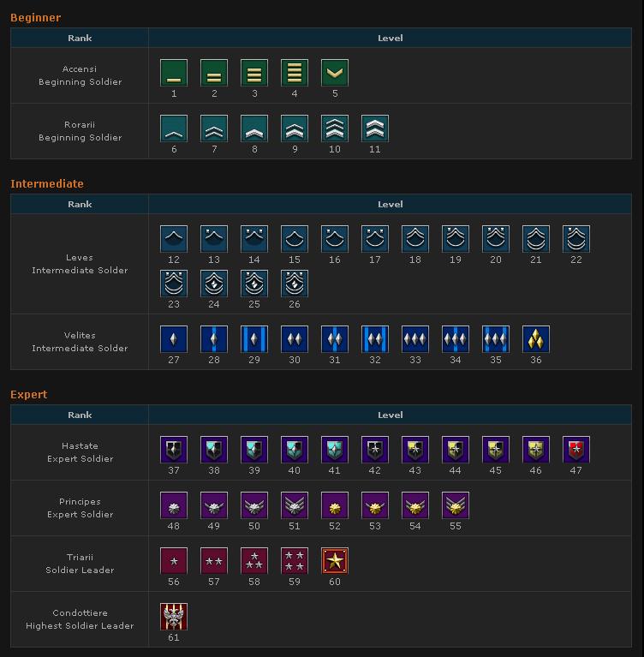Click the level 48 Principes badge
Image resolution: width=644 pixels, height=657 pixels.
[174, 505]
